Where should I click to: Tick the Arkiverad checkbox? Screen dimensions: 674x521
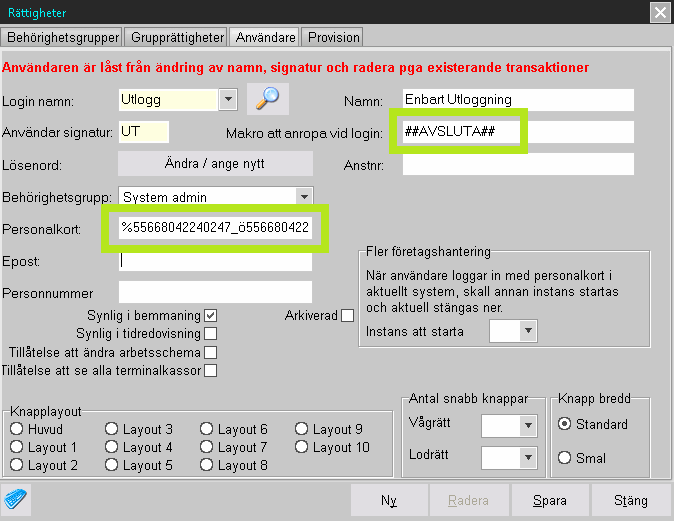point(347,316)
